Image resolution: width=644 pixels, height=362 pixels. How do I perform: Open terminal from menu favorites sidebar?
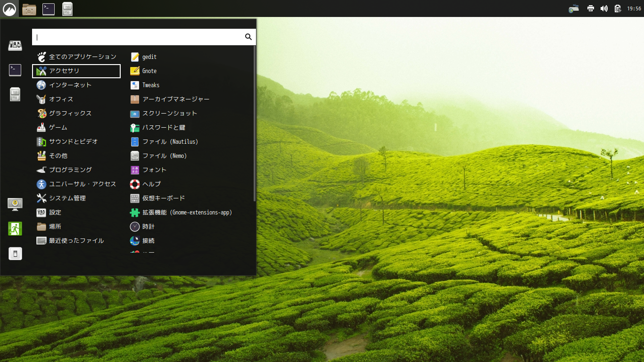coord(15,70)
